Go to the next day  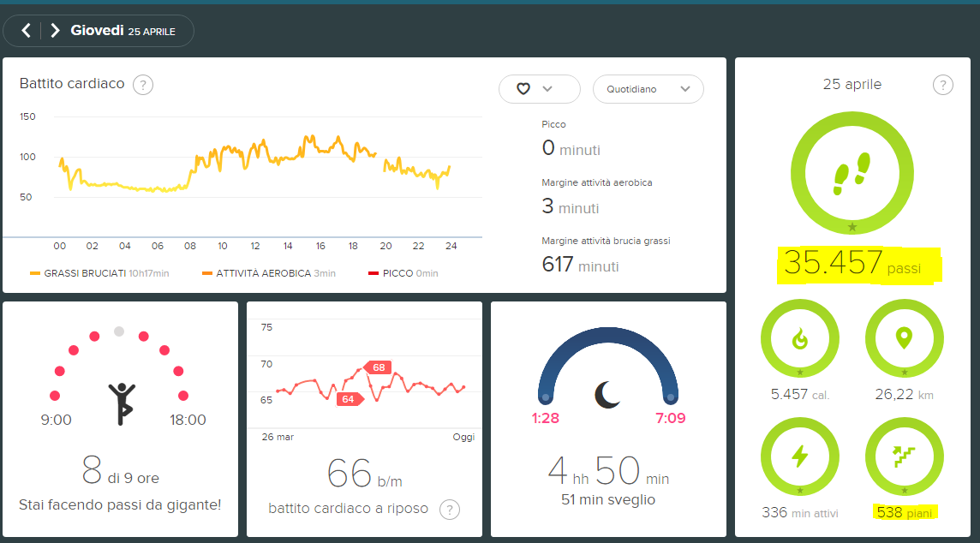pos(55,31)
